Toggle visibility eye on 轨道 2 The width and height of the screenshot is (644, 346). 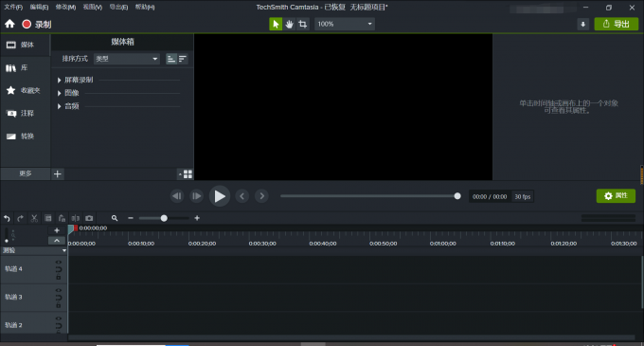(x=59, y=319)
